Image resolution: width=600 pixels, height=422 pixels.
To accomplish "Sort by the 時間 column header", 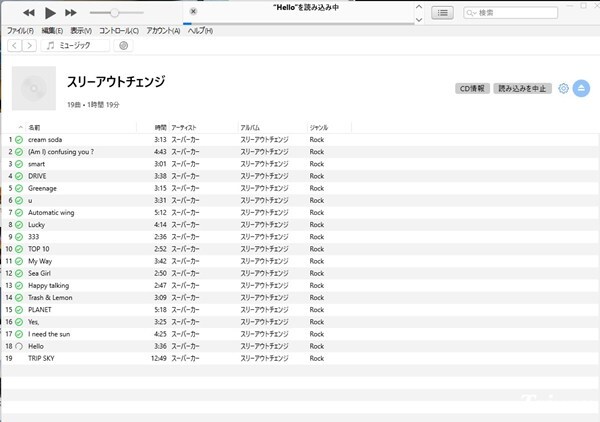I will tap(161, 128).
